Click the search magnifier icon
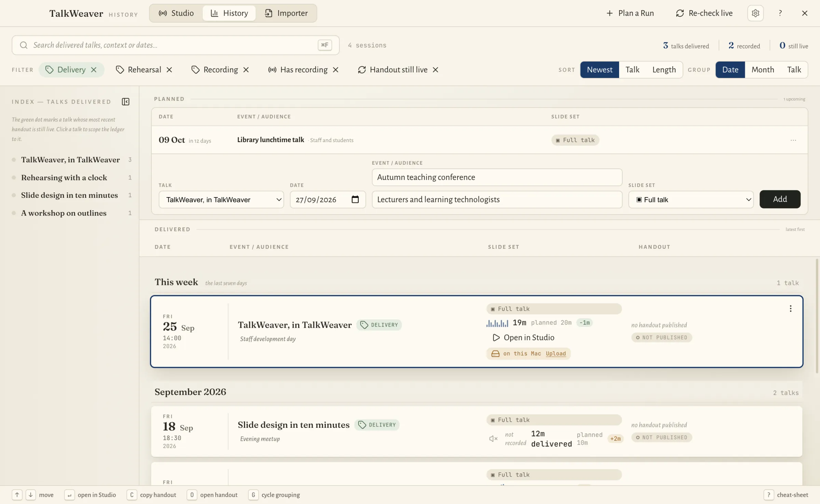 [24, 45]
